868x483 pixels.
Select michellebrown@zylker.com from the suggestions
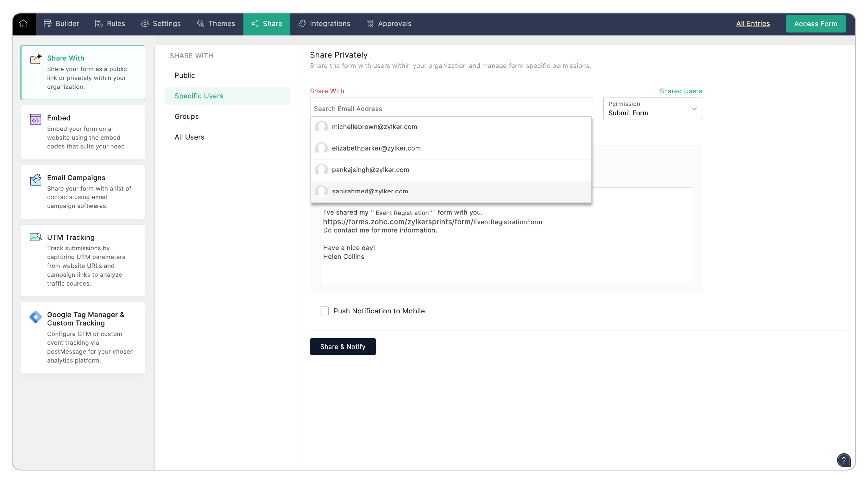[374, 127]
